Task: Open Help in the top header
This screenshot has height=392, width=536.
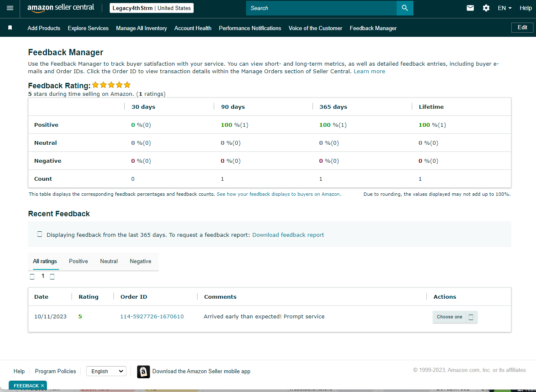Action: [x=526, y=8]
